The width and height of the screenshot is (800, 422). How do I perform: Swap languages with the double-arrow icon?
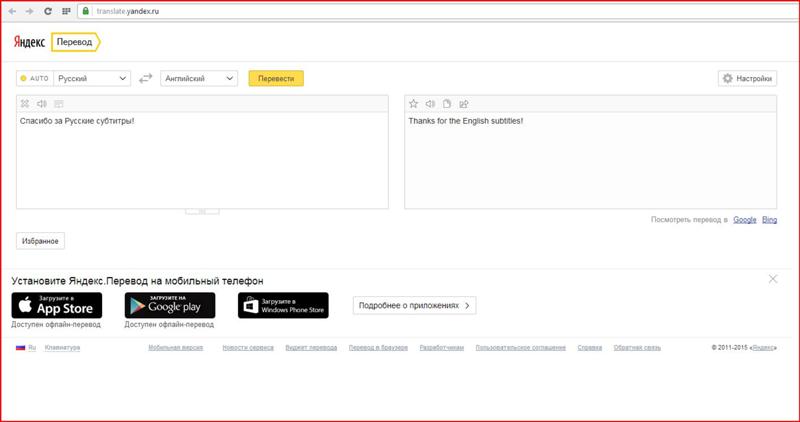(x=146, y=78)
